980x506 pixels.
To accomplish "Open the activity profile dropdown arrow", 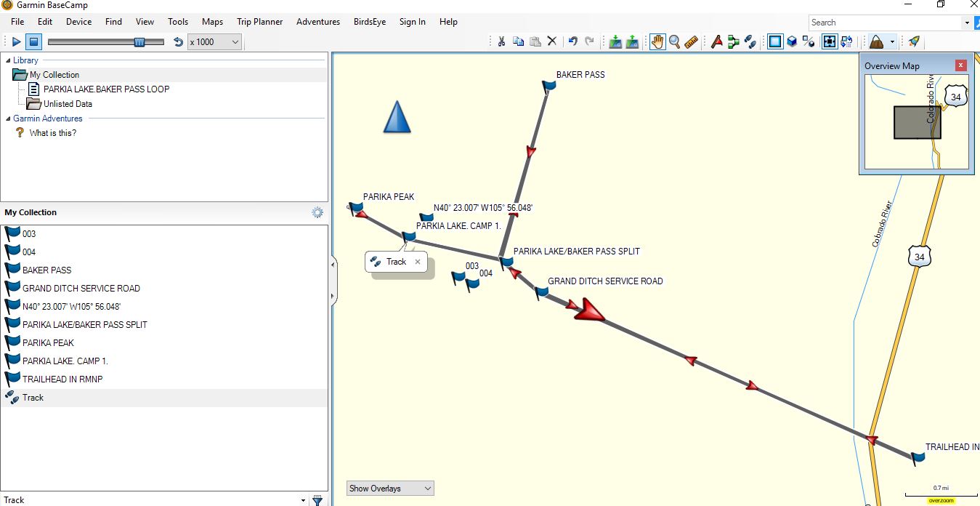I will click(x=892, y=43).
